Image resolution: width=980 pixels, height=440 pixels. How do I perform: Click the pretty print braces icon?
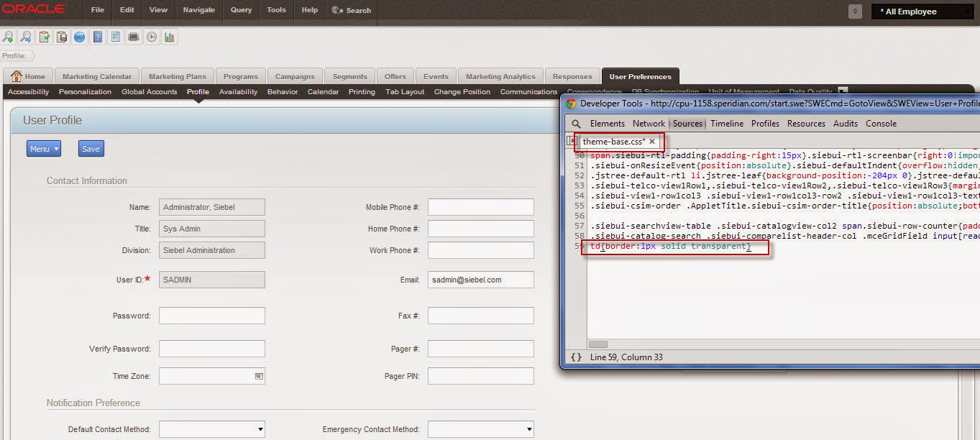click(576, 357)
